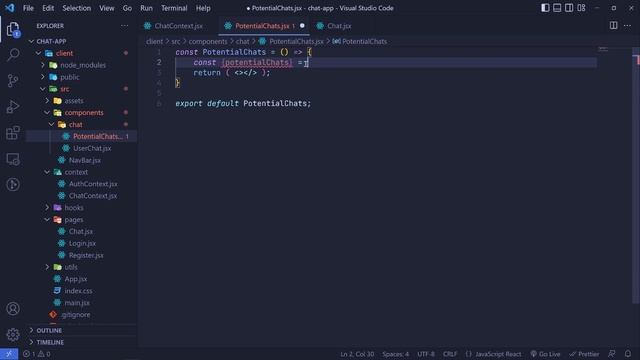Open the File menu
Image resolution: width=640 pixels, height=360 pixels.
(x=28, y=8)
